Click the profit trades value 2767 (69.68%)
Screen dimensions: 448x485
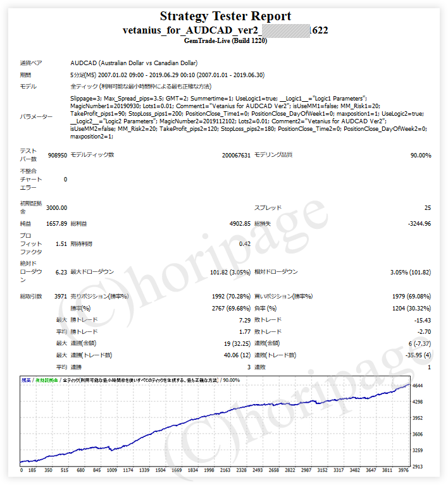pyautogui.click(x=231, y=309)
